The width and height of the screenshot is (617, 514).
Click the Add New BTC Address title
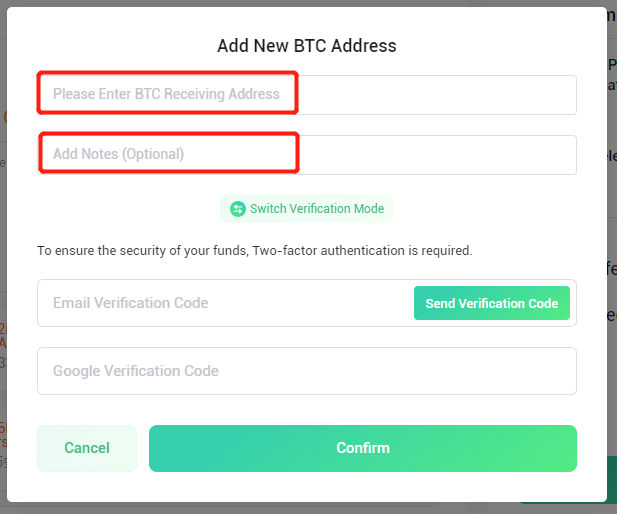[x=307, y=46]
